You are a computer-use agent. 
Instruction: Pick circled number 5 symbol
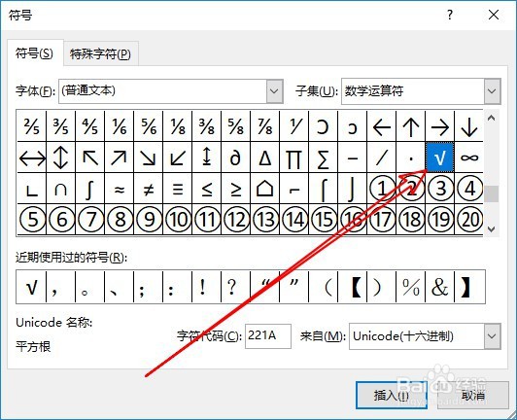point(32,219)
